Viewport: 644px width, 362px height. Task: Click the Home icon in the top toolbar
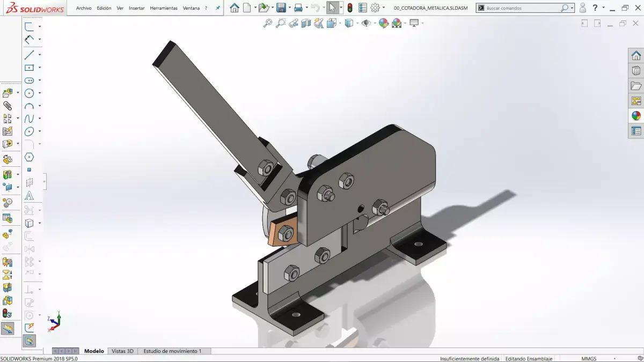pyautogui.click(x=235, y=8)
